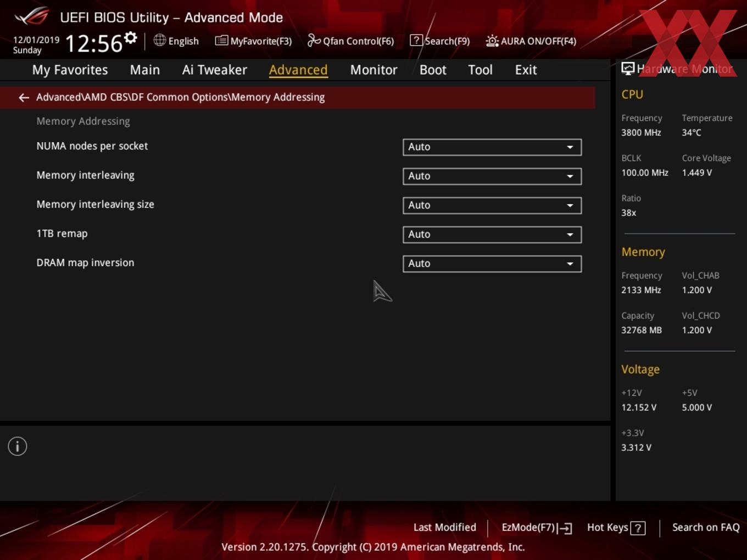Image resolution: width=747 pixels, height=560 pixels.
Task: Click the MyFavorite list icon
Action: pyautogui.click(x=221, y=41)
